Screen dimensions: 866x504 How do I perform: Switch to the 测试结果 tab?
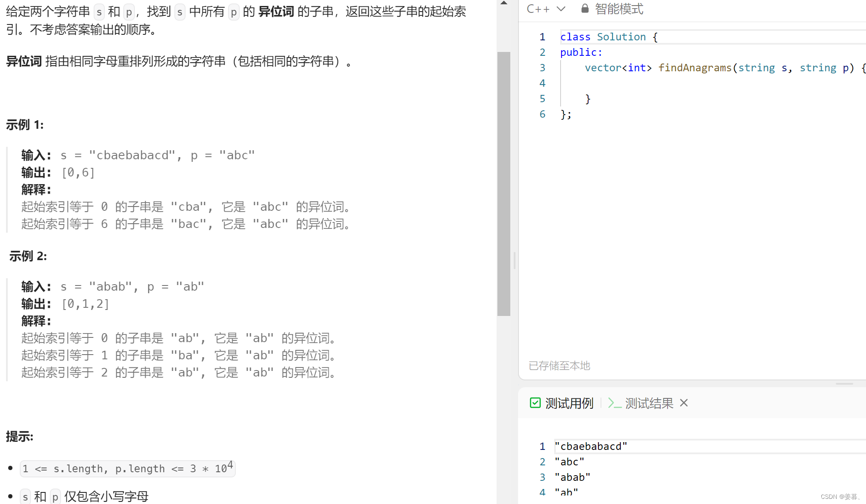click(x=649, y=403)
